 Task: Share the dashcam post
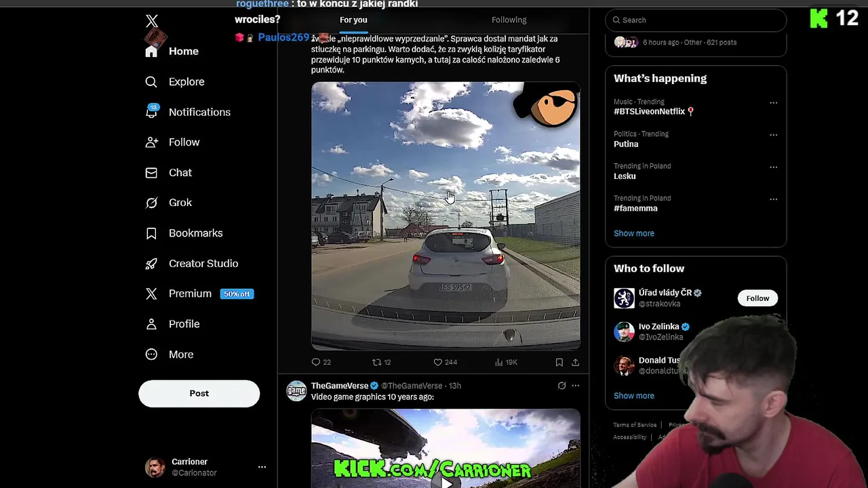coord(575,363)
